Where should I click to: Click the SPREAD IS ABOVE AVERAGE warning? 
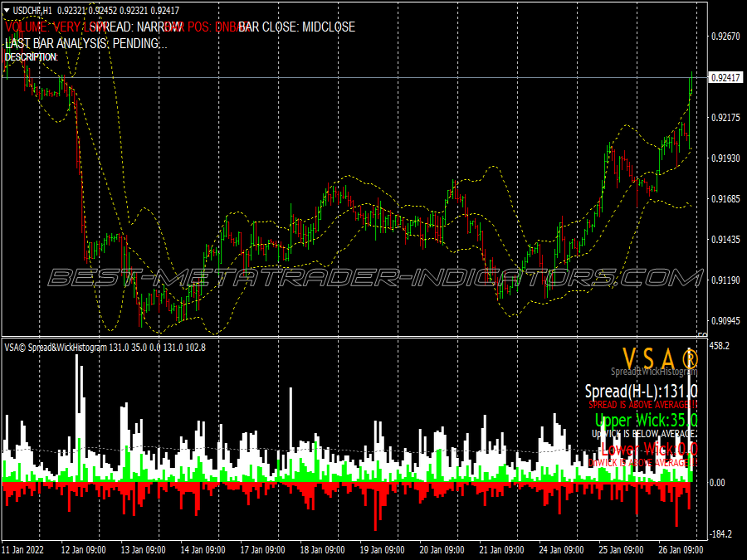tap(643, 405)
